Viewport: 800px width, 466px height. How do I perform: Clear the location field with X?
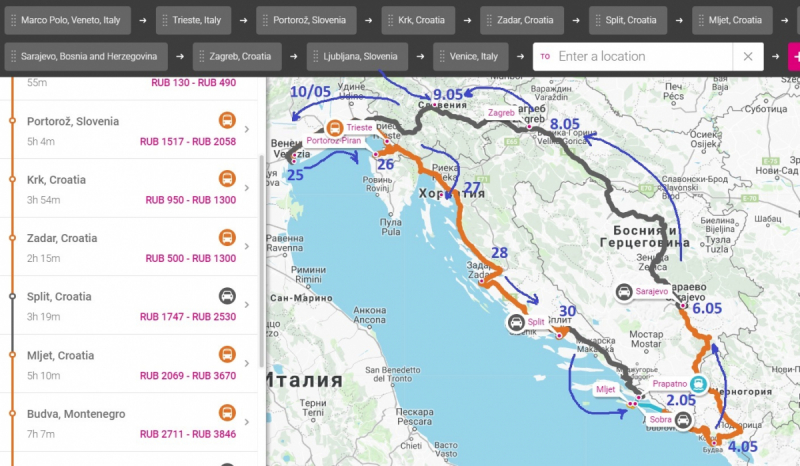tap(747, 57)
